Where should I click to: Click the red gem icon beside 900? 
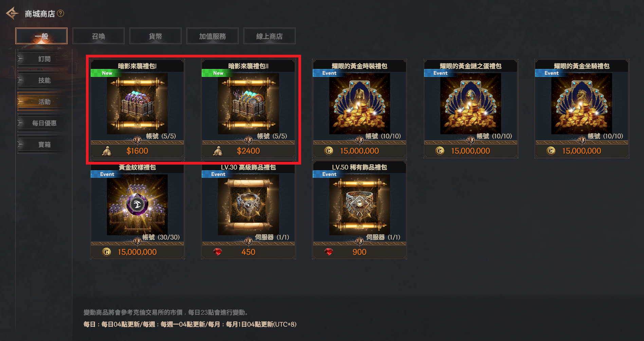tap(329, 252)
